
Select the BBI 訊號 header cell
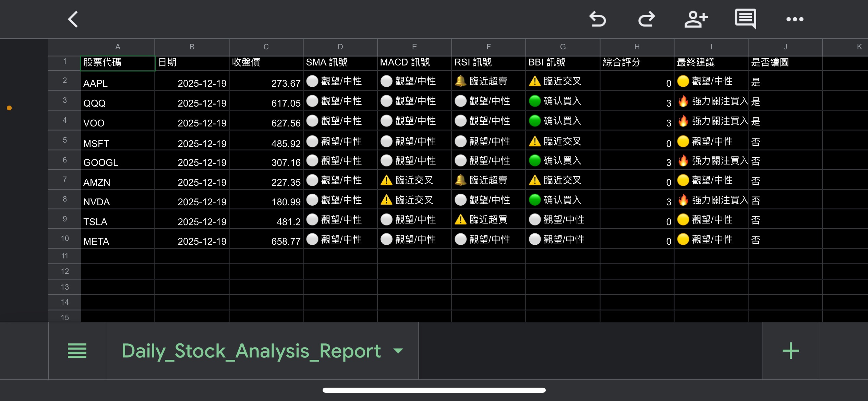click(563, 63)
